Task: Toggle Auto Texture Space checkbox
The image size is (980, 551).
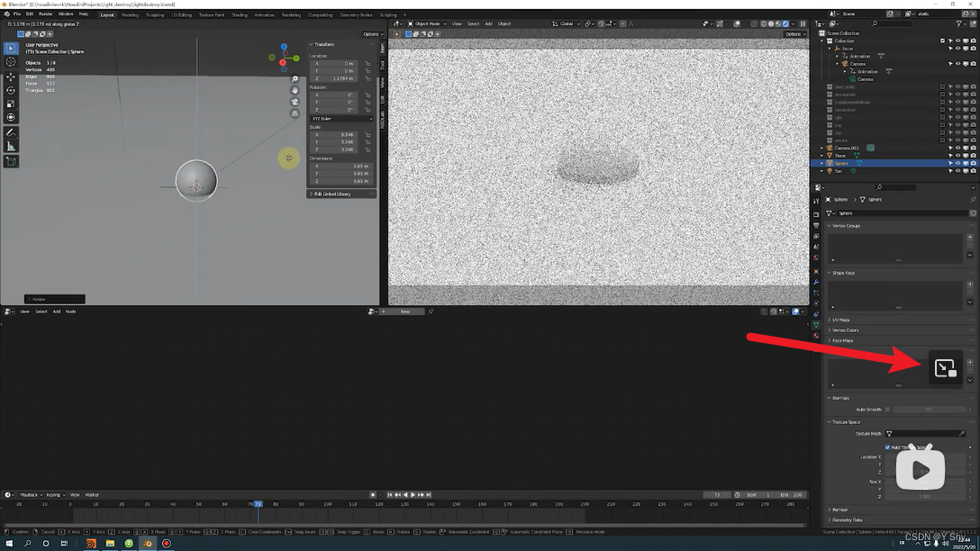Action: pos(887,447)
